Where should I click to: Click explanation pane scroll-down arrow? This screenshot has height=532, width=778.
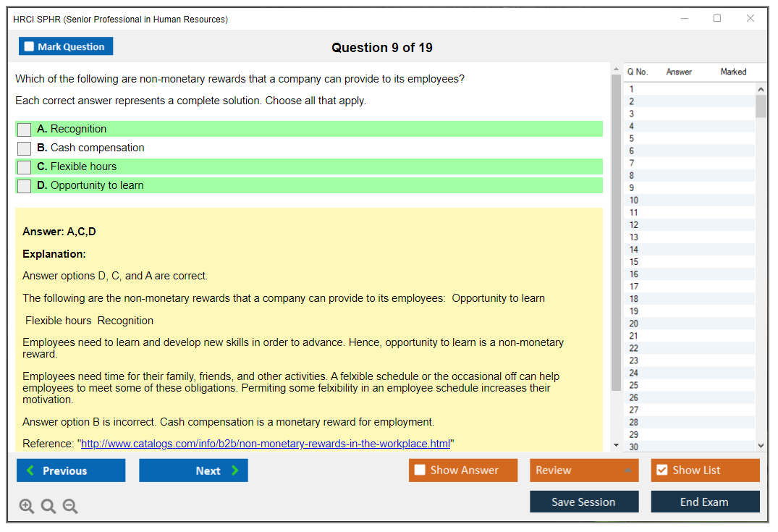click(x=616, y=445)
